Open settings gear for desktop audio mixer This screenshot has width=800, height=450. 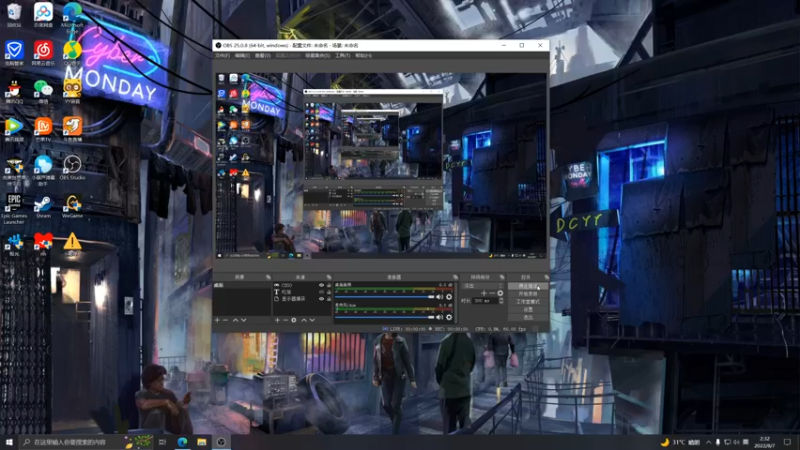click(x=449, y=297)
